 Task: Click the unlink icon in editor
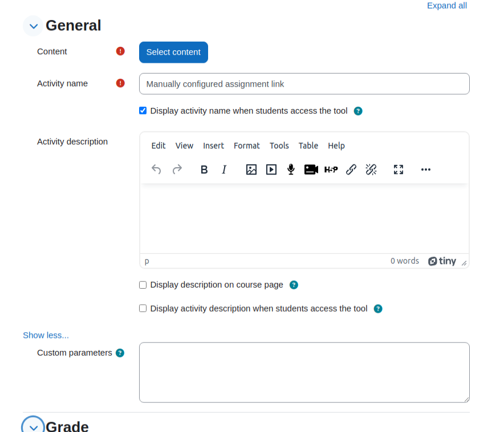pos(371,169)
